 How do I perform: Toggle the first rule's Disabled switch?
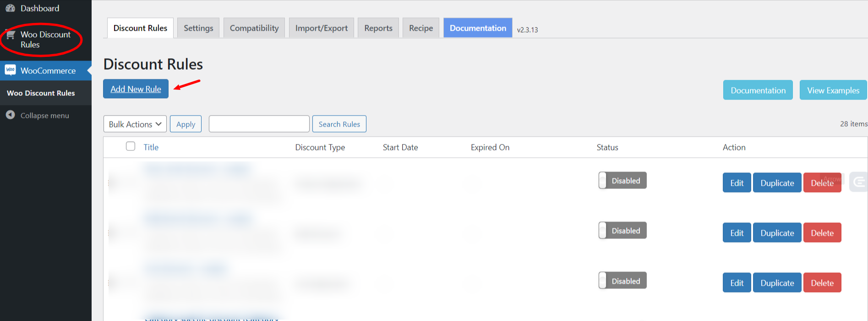pyautogui.click(x=622, y=180)
